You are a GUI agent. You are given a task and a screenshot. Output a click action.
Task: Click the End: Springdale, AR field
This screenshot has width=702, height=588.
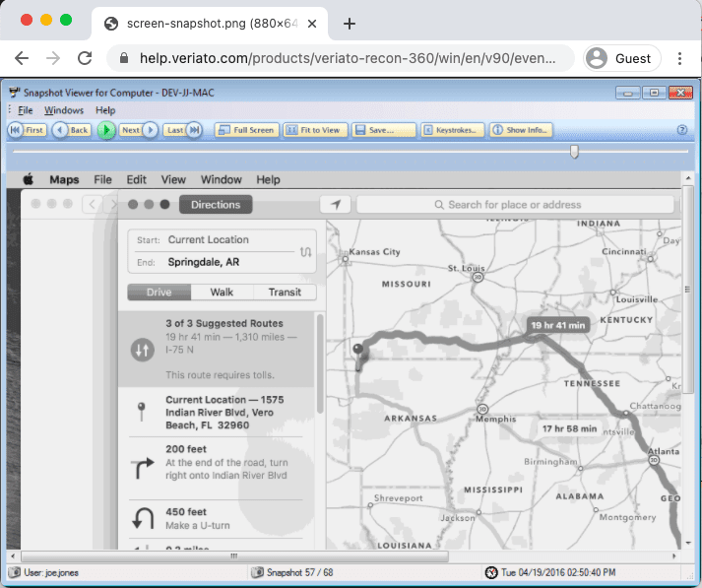tap(214, 262)
